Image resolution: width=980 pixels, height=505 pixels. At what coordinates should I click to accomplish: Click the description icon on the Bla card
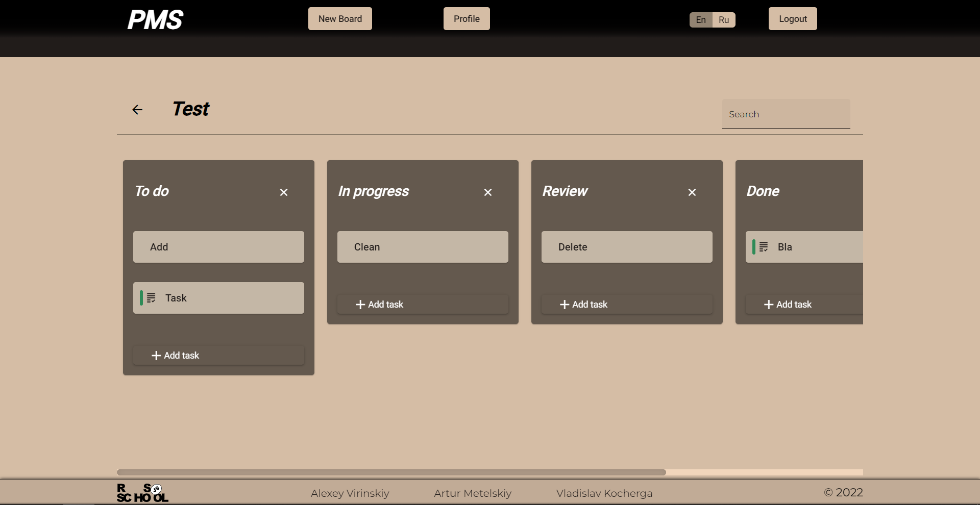pos(764,247)
